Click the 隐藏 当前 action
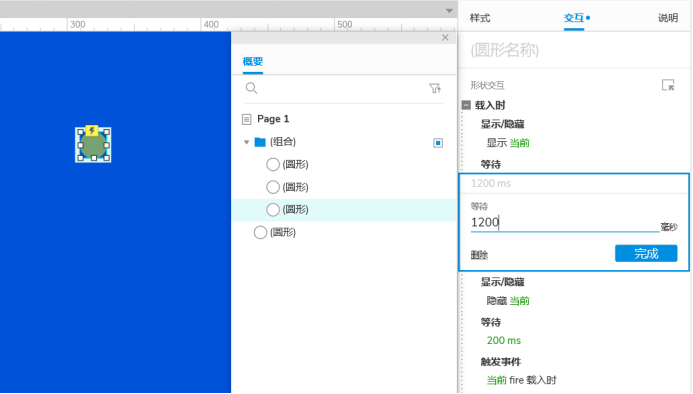Screen dimensions: 693x394 [508, 301]
